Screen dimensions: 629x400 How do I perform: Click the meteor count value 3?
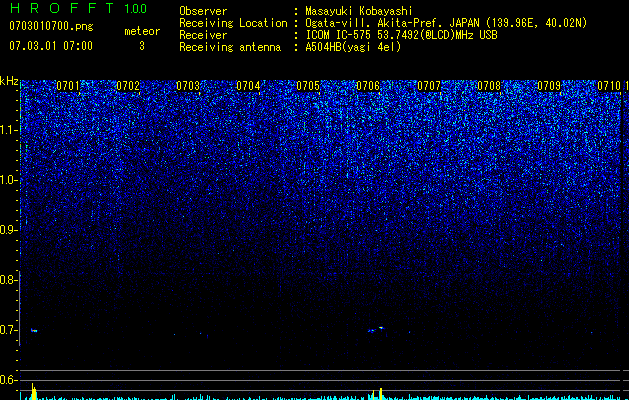142,46
